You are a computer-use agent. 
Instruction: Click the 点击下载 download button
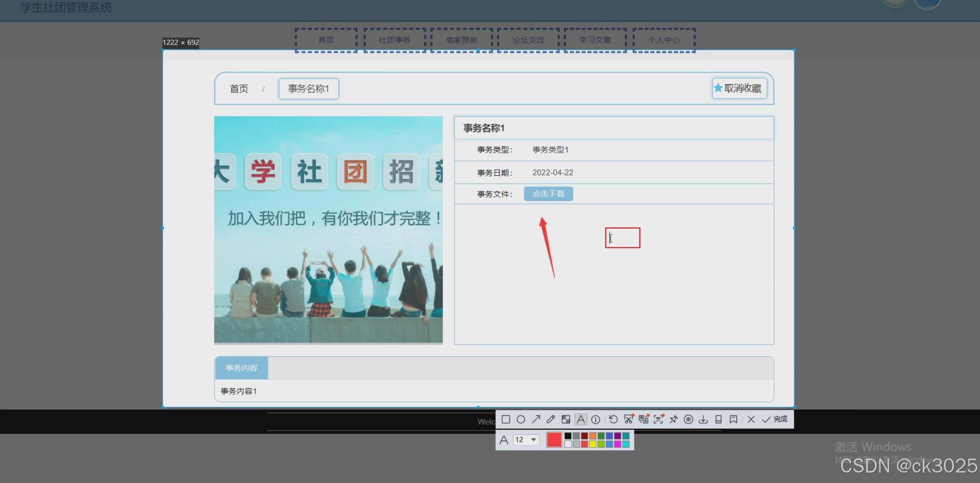coord(548,194)
